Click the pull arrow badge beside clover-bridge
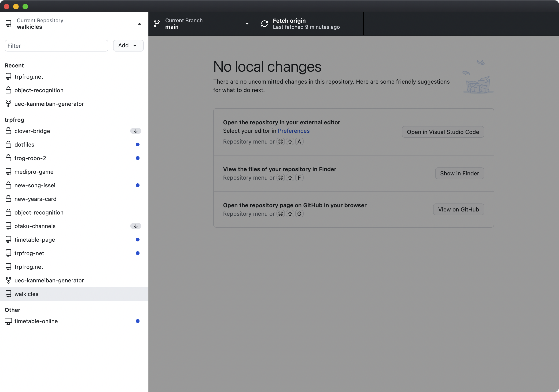This screenshot has width=559, height=392. (x=136, y=131)
